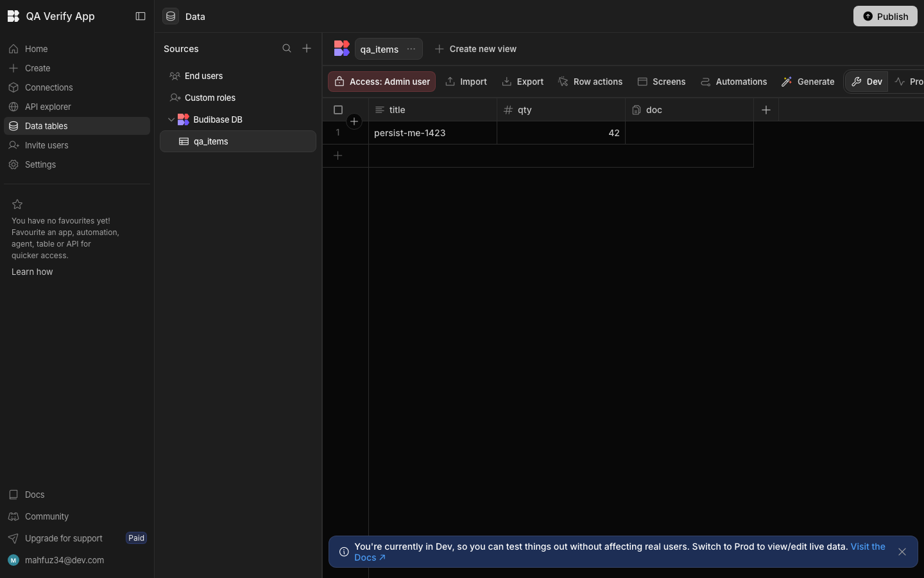924x578 pixels.
Task: Dismiss the Dev info banner
Action: (902, 552)
